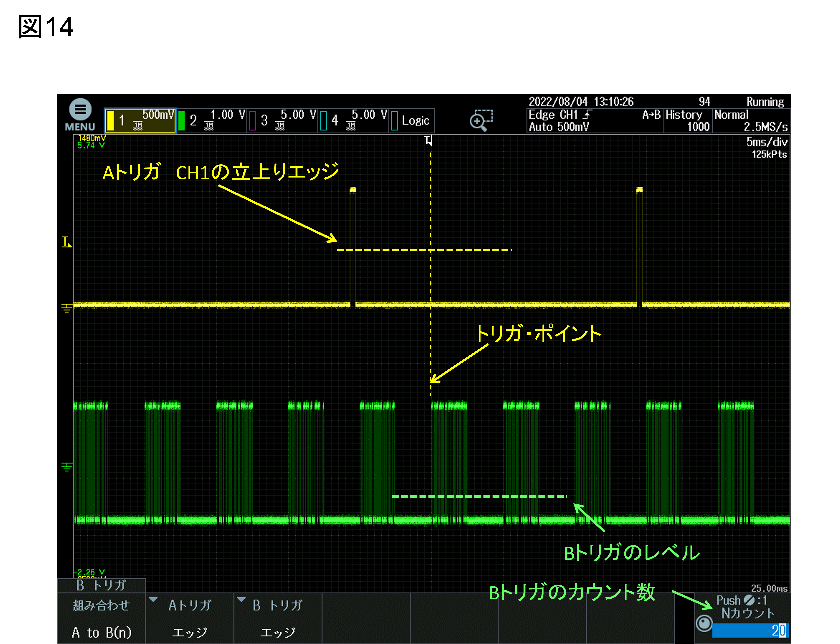Click the Nカウント jog dial icon

(x=704, y=623)
